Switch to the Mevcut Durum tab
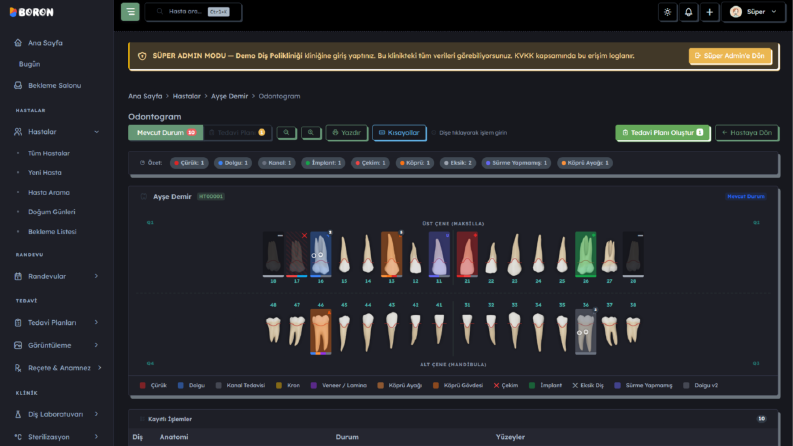Screen dimensions: 793x446 pos(166,132)
